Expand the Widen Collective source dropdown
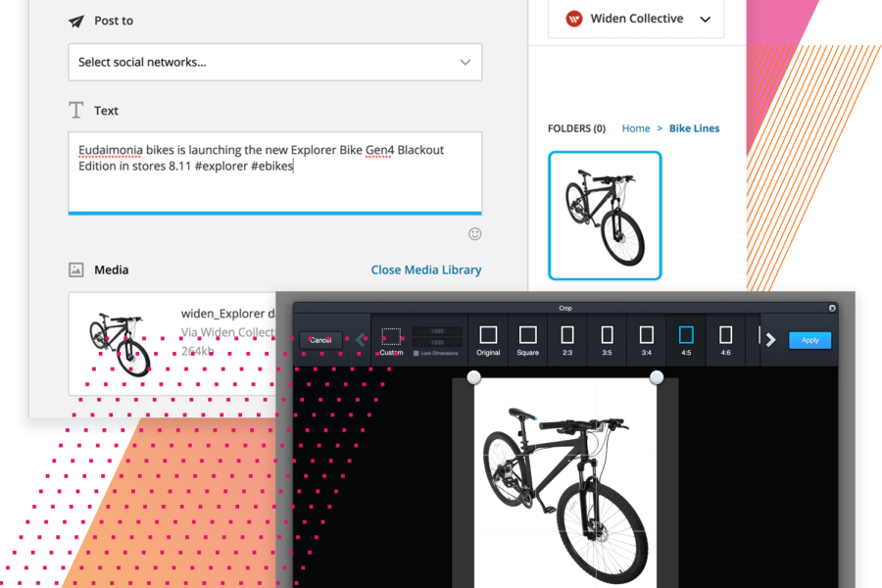 [635, 19]
